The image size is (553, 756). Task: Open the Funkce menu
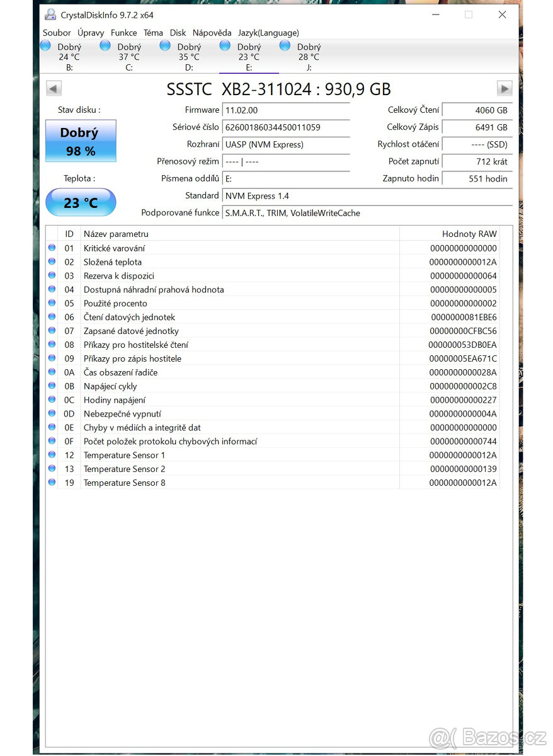124,33
